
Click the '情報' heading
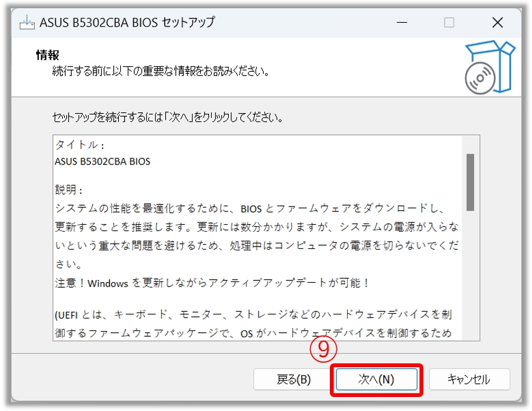tap(48, 55)
